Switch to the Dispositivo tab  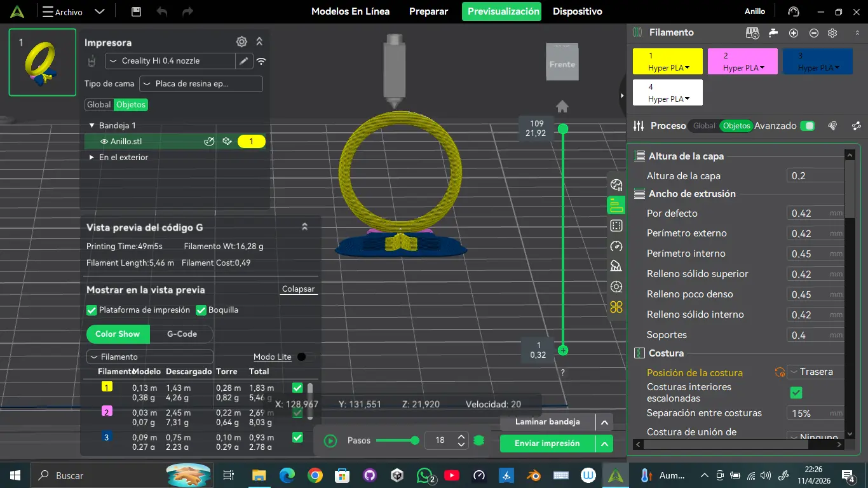[577, 11]
